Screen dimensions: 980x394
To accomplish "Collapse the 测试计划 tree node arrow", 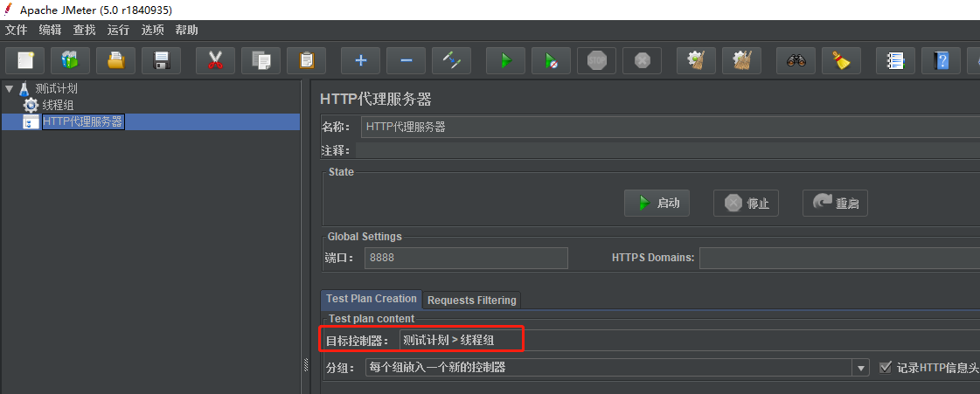I will 9,88.
